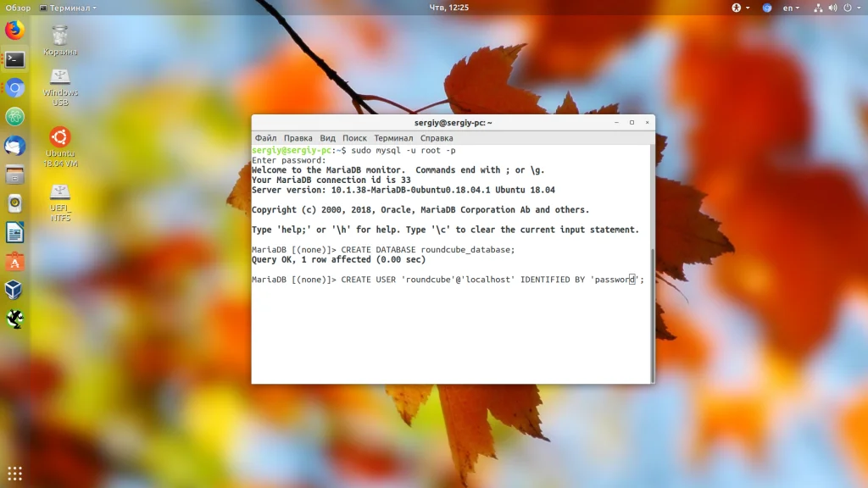Click the terminal title sergiy@sergiy-pc

453,123
